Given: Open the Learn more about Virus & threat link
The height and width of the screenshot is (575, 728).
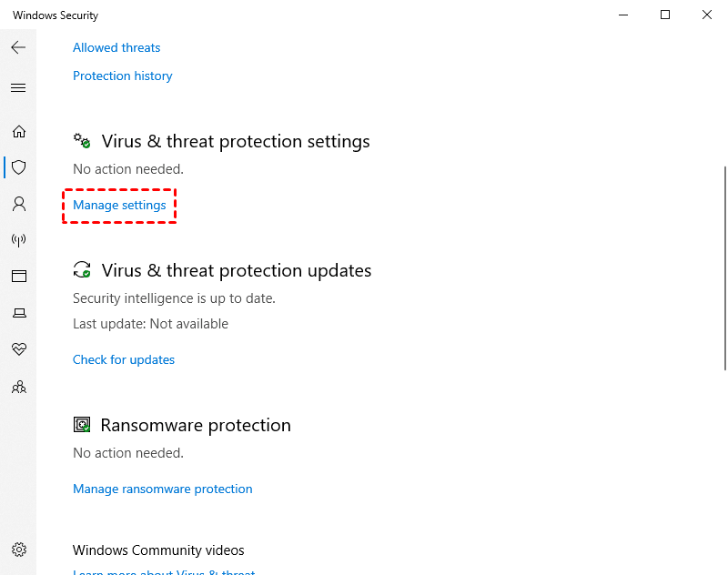Looking at the screenshot, I should pos(164,571).
